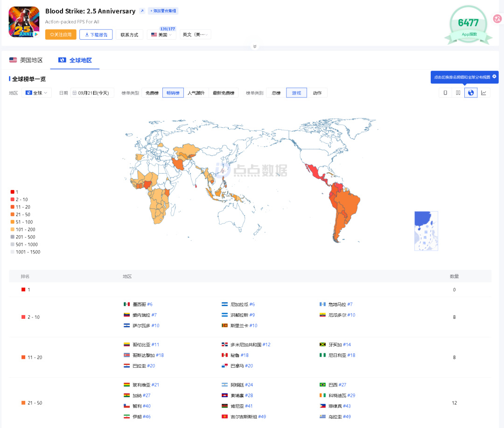
Task: Click Panama flag next to 巴拿马
Action: (x=224, y=365)
